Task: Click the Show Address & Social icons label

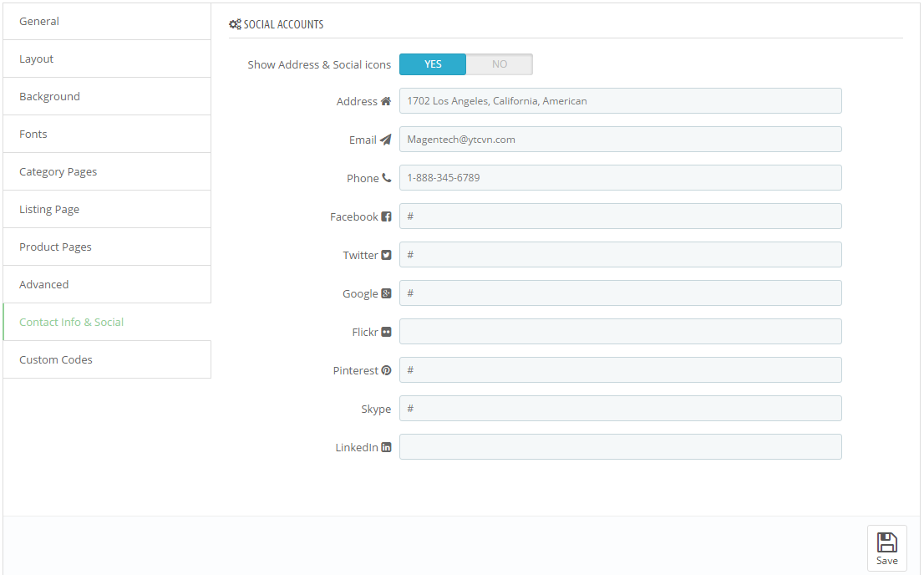Action: 319,65
